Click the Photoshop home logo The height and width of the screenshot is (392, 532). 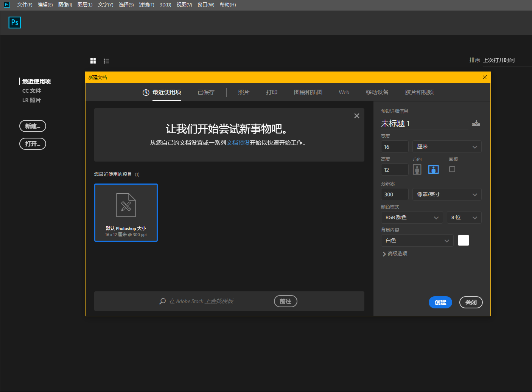[x=15, y=23]
